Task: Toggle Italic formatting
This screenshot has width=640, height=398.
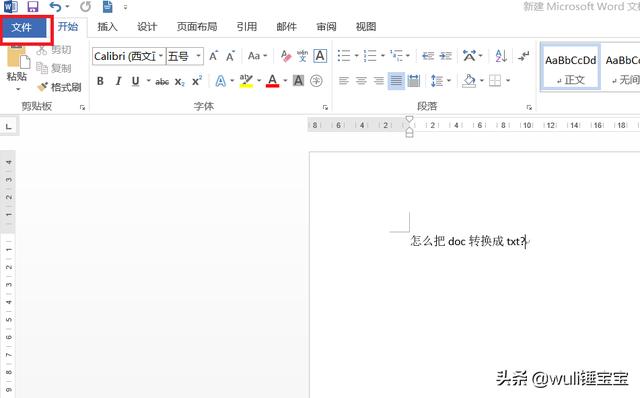Action: pyautogui.click(x=118, y=81)
